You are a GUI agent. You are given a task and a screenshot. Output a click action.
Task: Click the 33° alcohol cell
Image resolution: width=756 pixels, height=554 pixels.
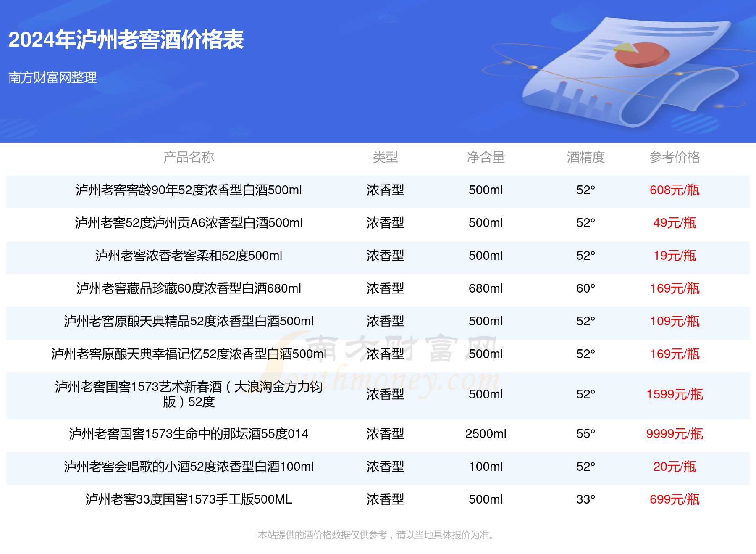[585, 499]
